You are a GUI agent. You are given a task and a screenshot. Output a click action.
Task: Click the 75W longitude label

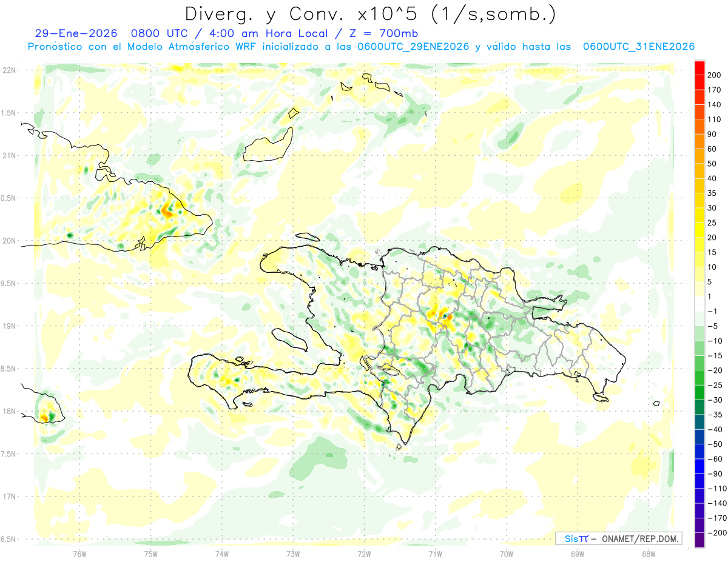[150, 554]
